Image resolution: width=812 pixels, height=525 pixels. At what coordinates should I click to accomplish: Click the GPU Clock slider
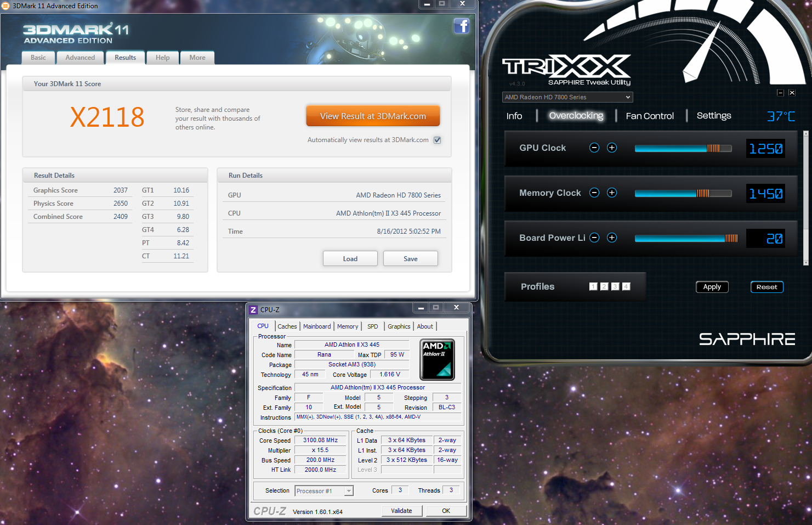click(x=683, y=148)
